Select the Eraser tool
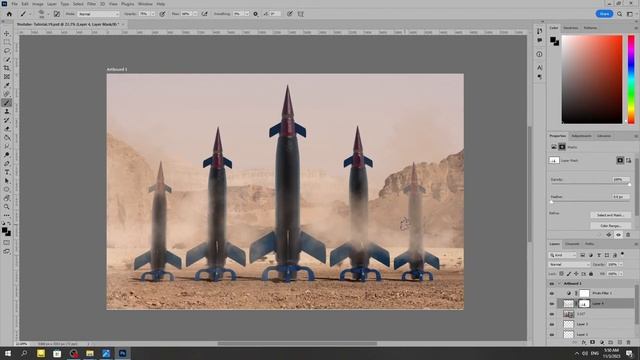Screen dimensions: 640x360 (x=7, y=129)
